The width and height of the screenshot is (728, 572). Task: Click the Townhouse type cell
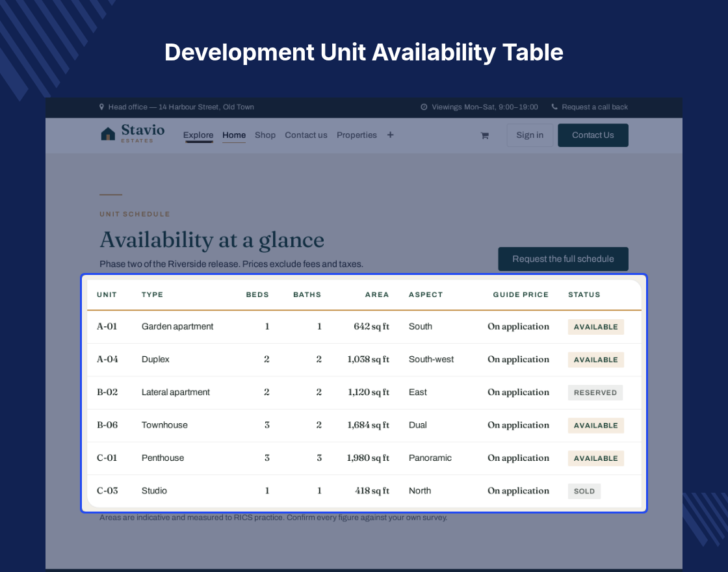click(x=164, y=425)
